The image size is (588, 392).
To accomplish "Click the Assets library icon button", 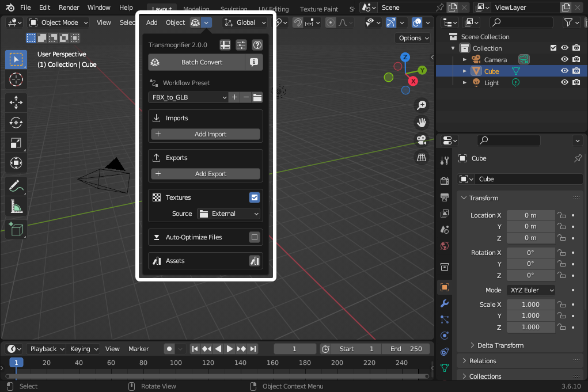I will point(255,261).
